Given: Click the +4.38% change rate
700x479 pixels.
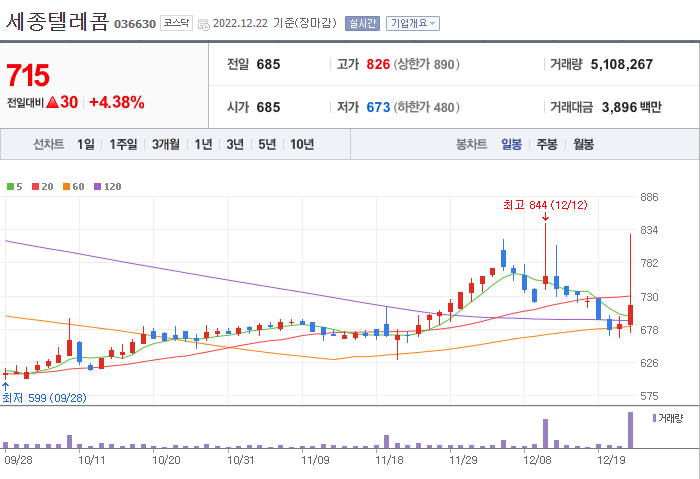Looking at the screenshot, I should point(117,102).
